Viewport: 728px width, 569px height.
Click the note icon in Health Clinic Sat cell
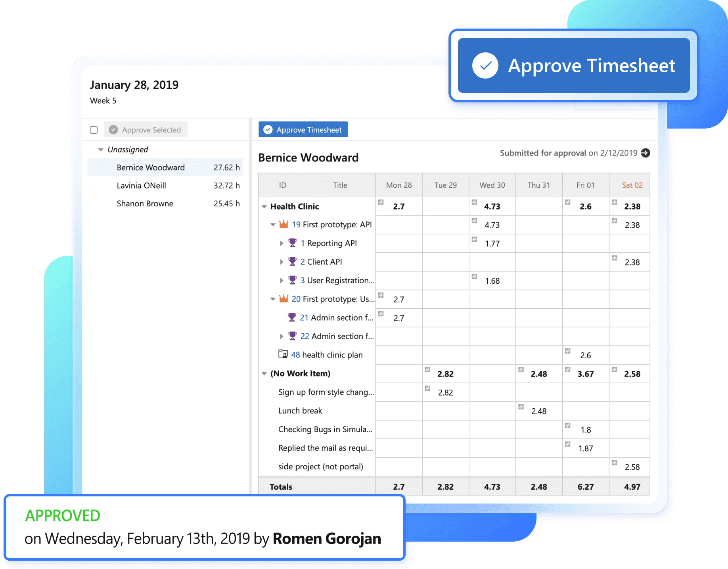tap(614, 202)
